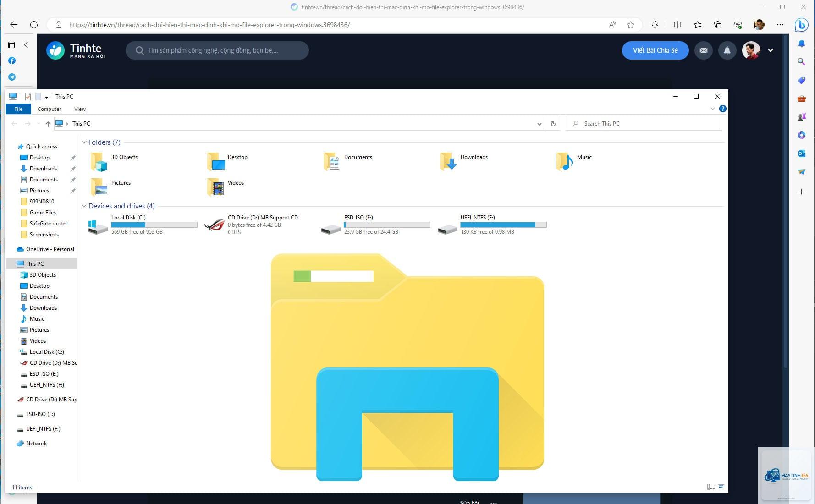Select Quick access in navigation pane
The image size is (815, 504).
point(41,147)
